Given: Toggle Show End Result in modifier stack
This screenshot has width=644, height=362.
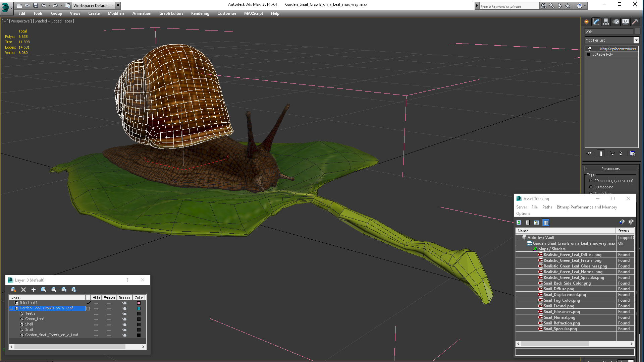Looking at the screenshot, I should [601, 154].
